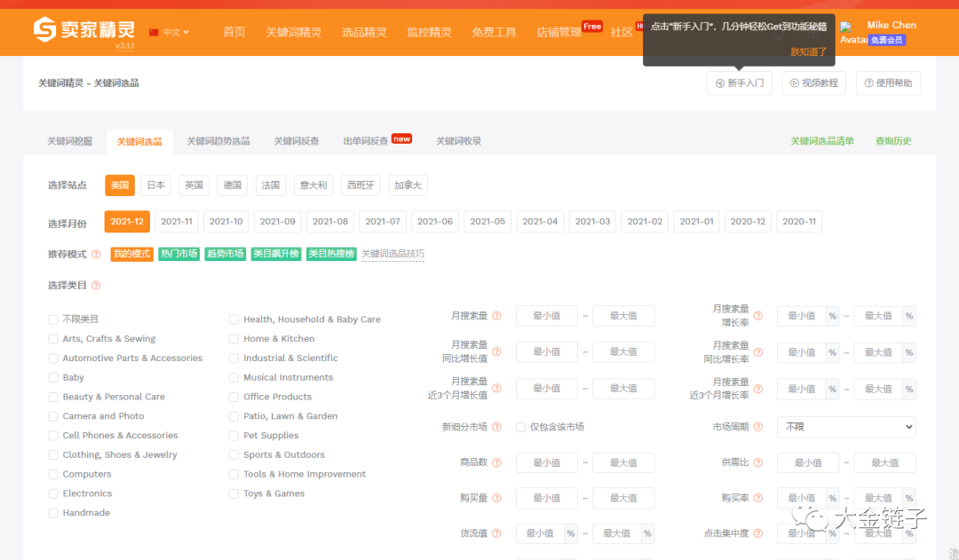Switch to 关键词反查 tab
Screen dimensions: 959x560
coord(296,141)
